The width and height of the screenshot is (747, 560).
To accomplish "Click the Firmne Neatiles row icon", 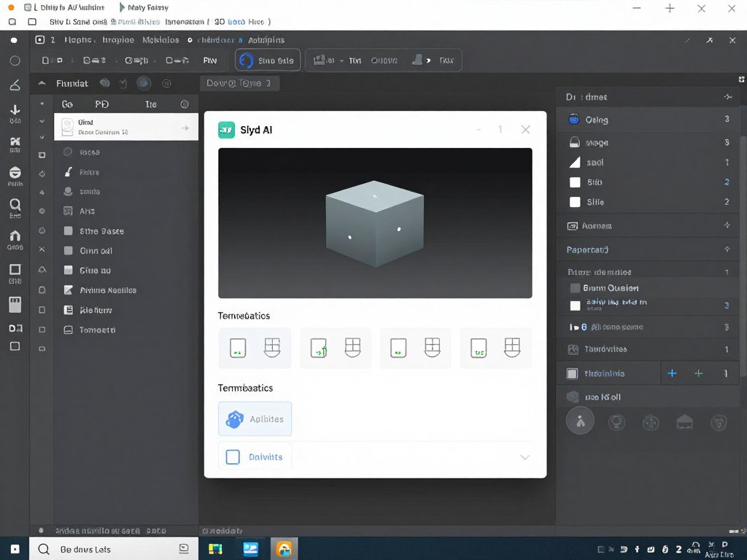I will tap(69, 290).
